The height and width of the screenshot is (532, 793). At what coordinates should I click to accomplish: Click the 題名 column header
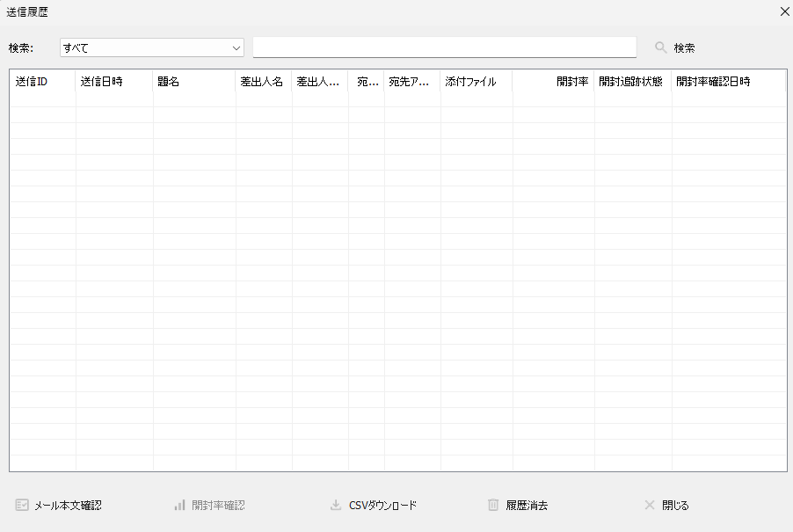(x=194, y=82)
